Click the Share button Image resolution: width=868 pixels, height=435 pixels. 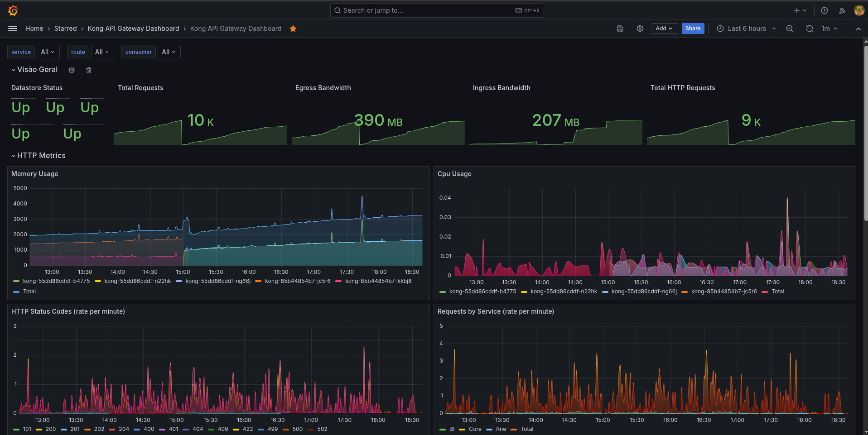click(693, 29)
